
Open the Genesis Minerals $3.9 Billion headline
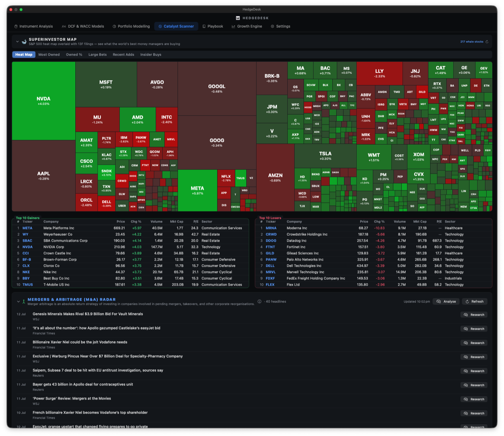tap(88, 314)
